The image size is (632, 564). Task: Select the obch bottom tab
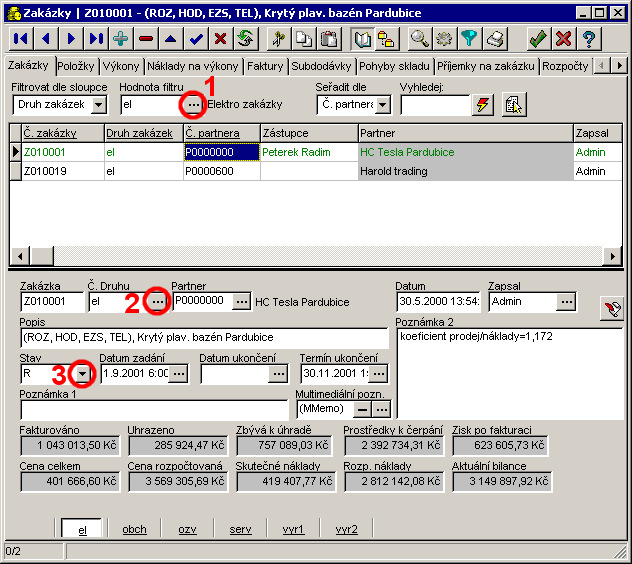[x=134, y=529]
